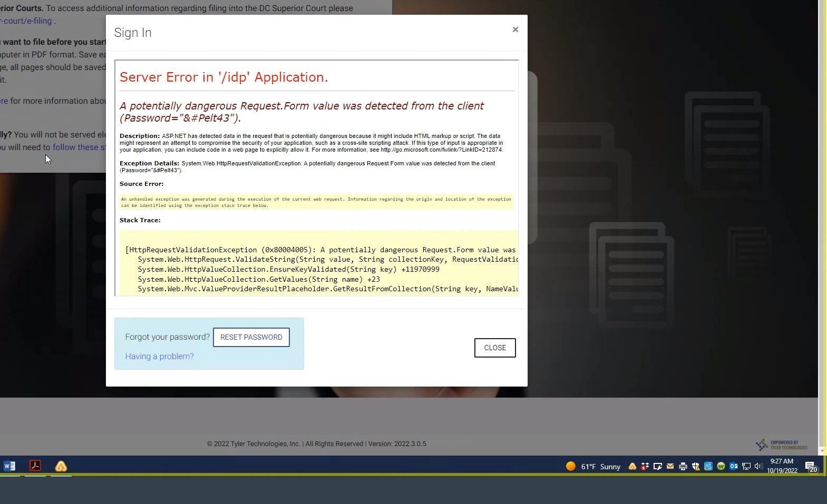827x504 pixels.
Task: Open Windows Security shield tray icon
Action: pos(696,466)
